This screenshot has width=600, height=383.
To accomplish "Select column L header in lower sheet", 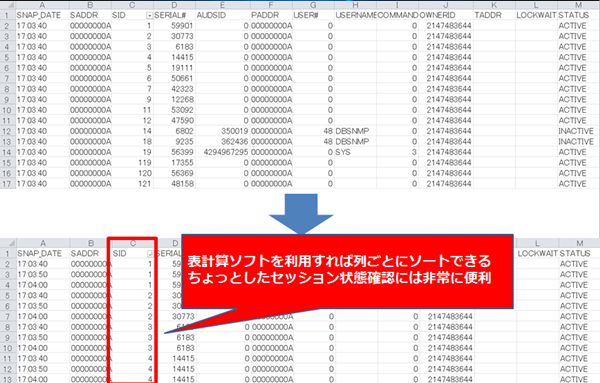I will coord(537,243).
